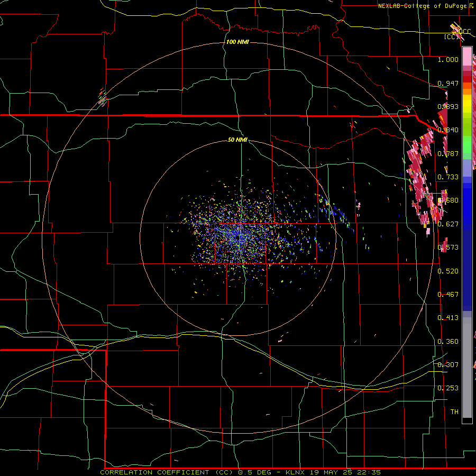Click the 0.627 legend value
Screen dimensions: 476x476
tap(448, 224)
